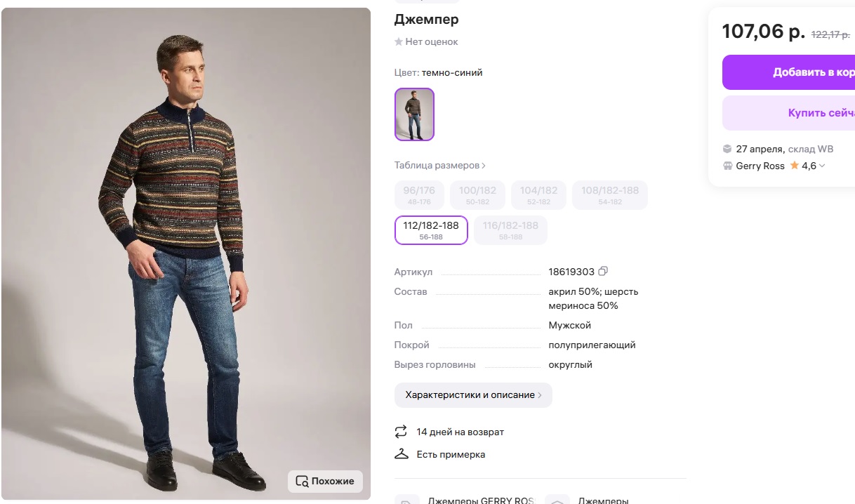
Task: Select the dark blue color thumbnail
Action: 414,114
